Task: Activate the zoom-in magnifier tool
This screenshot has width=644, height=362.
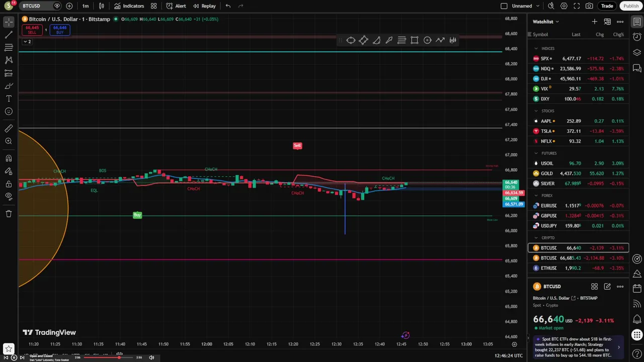Action: [x=9, y=141]
